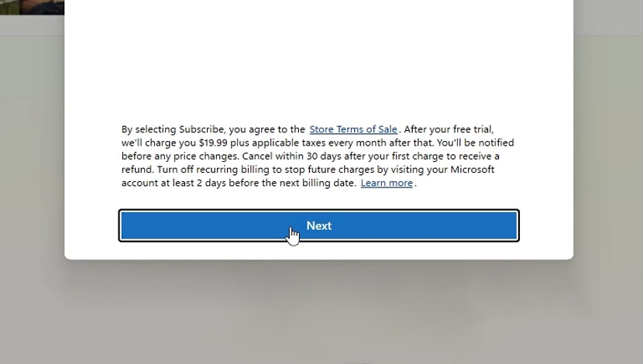Click the white dialog margin beneath Next button
This screenshot has width=643, height=364.
pyautogui.click(x=319, y=250)
